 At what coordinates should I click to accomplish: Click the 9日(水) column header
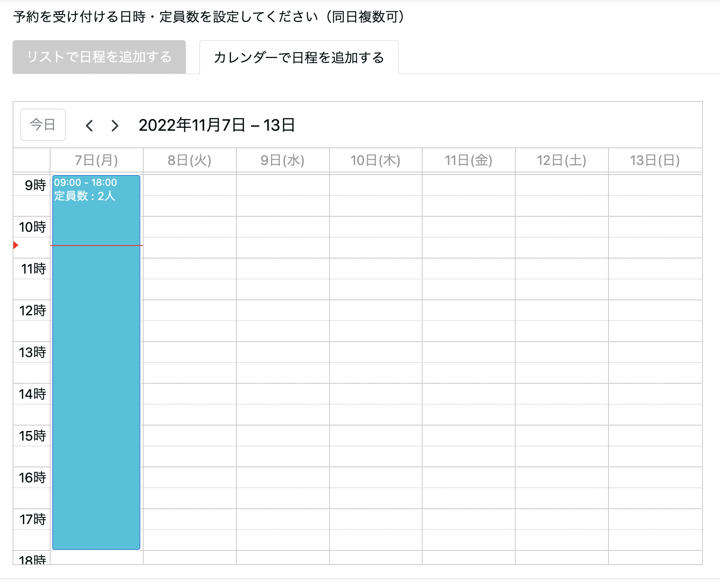pos(283,160)
